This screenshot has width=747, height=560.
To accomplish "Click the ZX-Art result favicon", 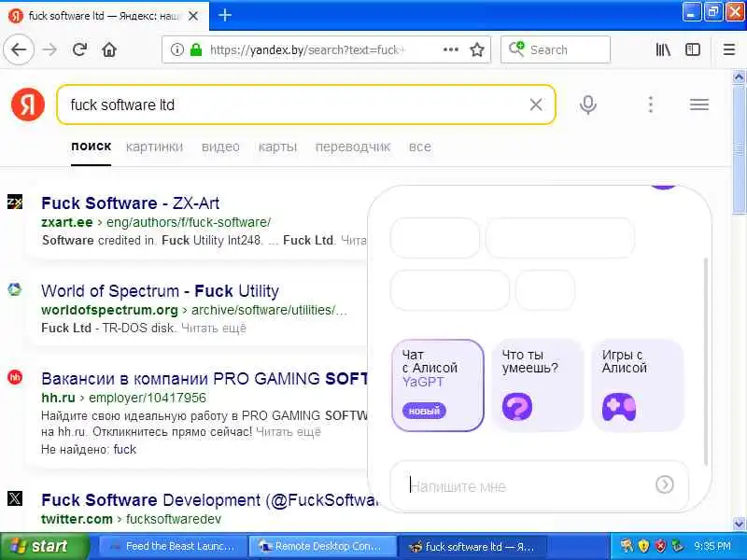I will pos(15,202).
